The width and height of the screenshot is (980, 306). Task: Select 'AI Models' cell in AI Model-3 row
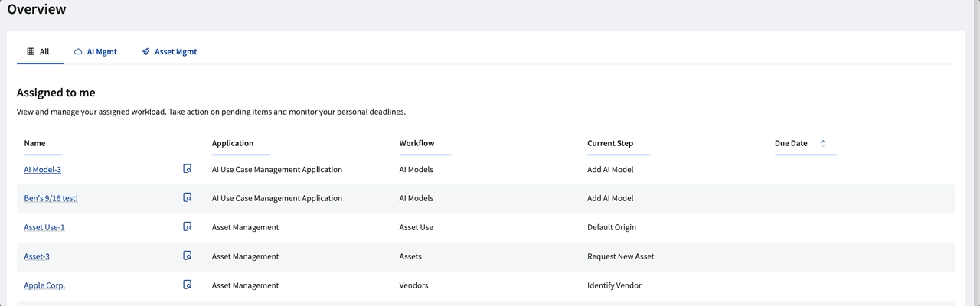pos(416,169)
